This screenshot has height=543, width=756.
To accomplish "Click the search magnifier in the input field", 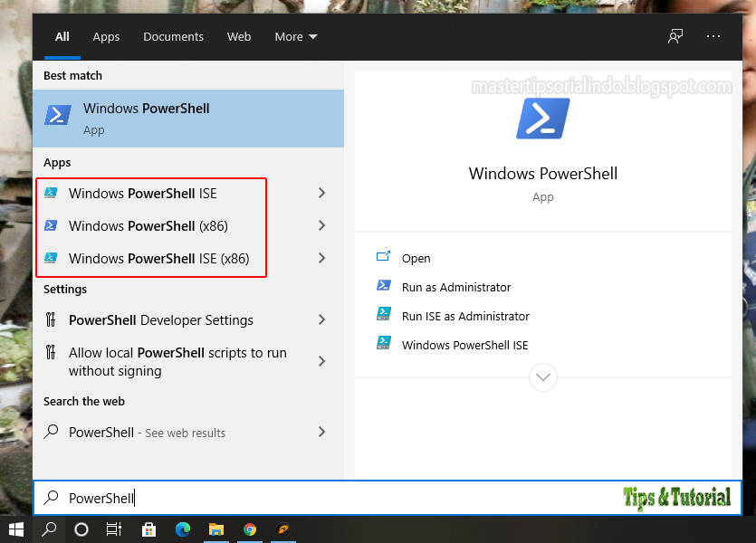I will click(x=50, y=498).
